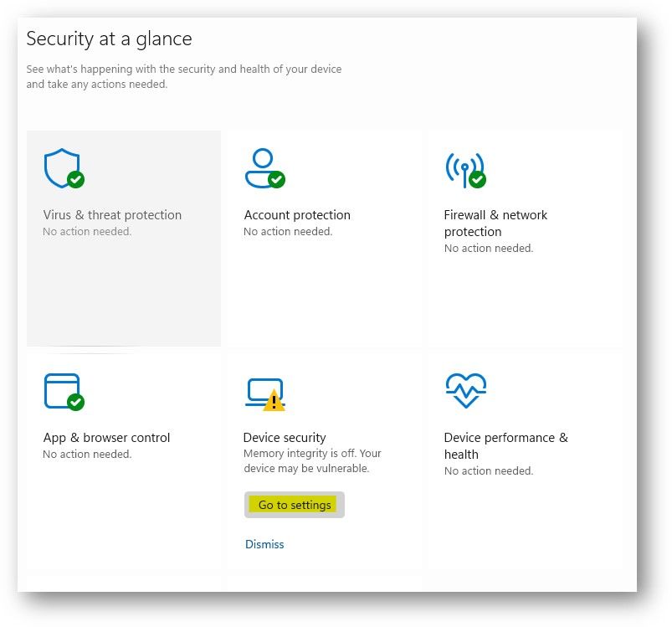
Task: Dismiss the Device security warning
Action: pos(264,544)
